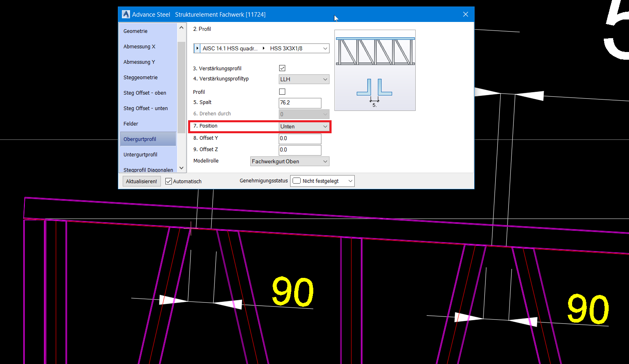The height and width of the screenshot is (364, 629).
Task: Select the Untergurtprofil category
Action: 140,154
